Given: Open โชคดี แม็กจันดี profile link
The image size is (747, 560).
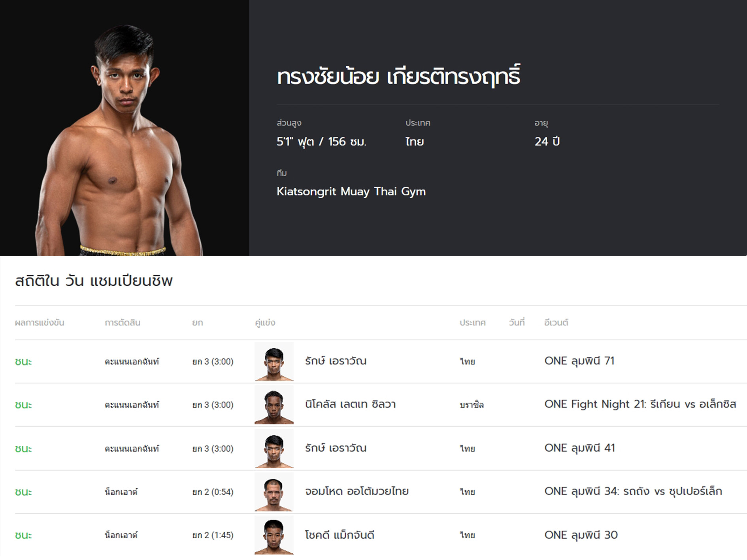Looking at the screenshot, I should [340, 535].
